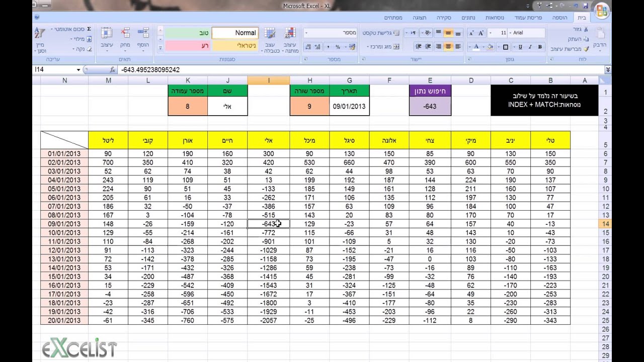Select the Format Painter (מברשת עיצוב) brush
This screenshot has height=362, width=644.
(586, 49)
